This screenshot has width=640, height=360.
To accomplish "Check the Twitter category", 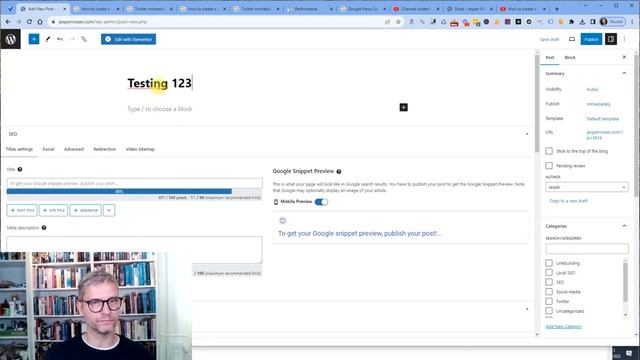I will 549,301.
